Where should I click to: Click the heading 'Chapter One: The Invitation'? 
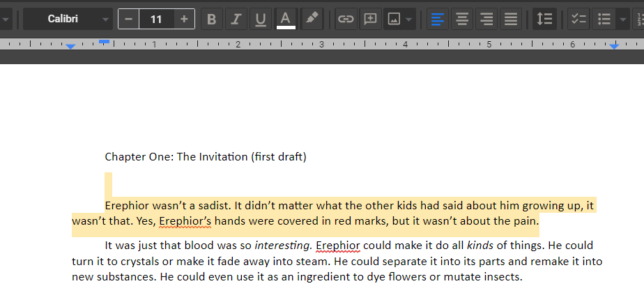click(176, 156)
